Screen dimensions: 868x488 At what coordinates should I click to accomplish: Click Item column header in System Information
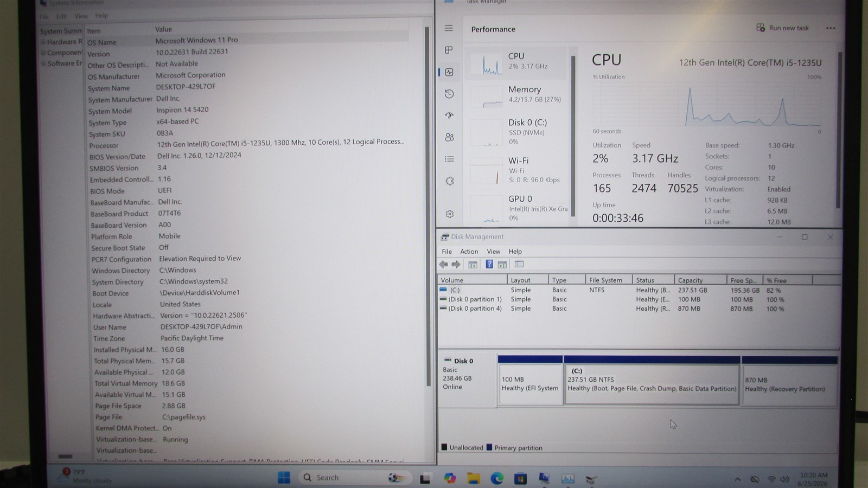click(x=119, y=30)
